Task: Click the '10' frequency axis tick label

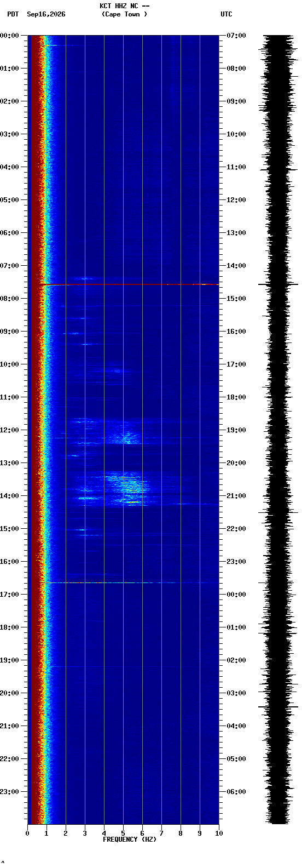Action: pos(219,833)
